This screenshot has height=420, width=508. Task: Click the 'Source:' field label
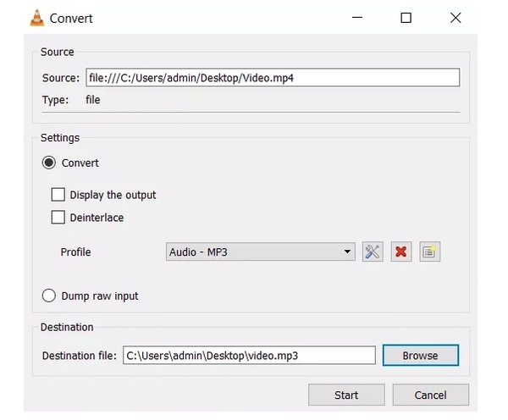[61, 78]
